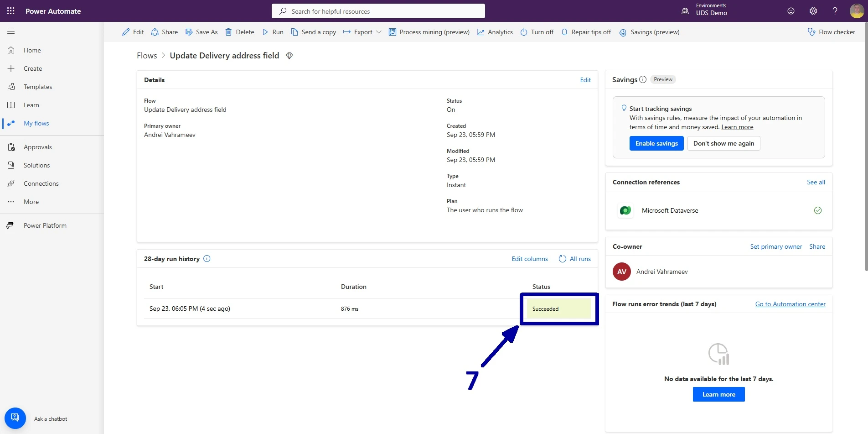868x434 pixels.
Task: Toggle Repair tips off
Action: click(x=586, y=32)
